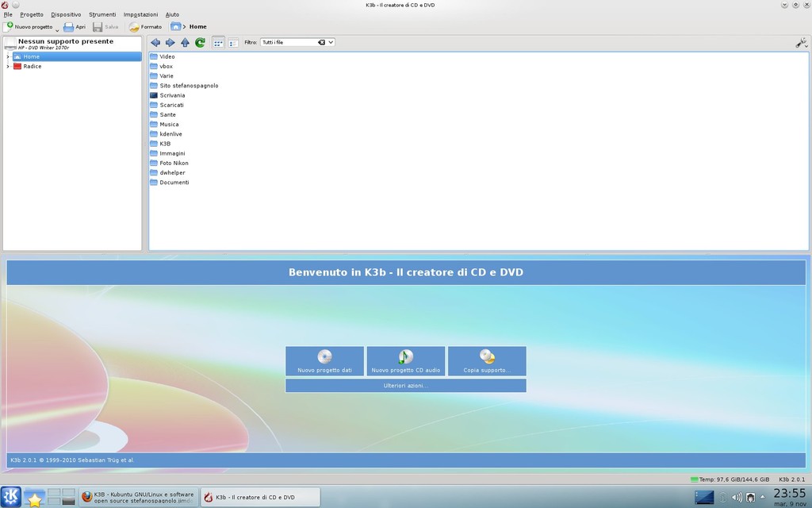Navigate back using the blue left arrow
The image size is (812, 508).
[x=155, y=43]
